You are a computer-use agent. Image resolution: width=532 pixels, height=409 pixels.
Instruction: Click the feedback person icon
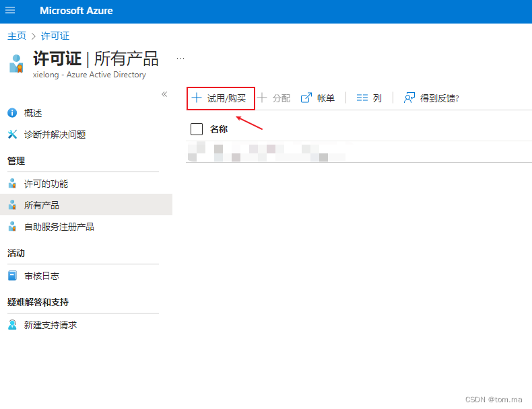[x=409, y=98]
